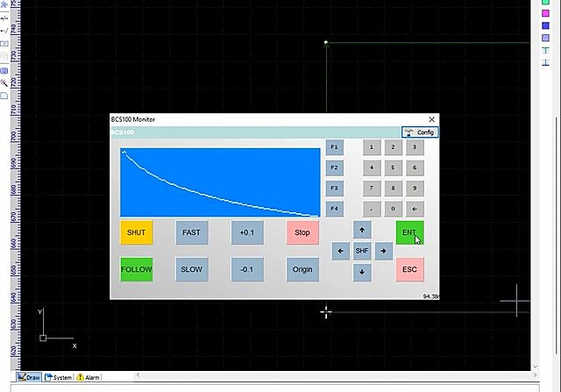Open Config in BCS100 Monitor
Image resolution: width=561 pixels, height=392 pixels.
[x=420, y=132]
